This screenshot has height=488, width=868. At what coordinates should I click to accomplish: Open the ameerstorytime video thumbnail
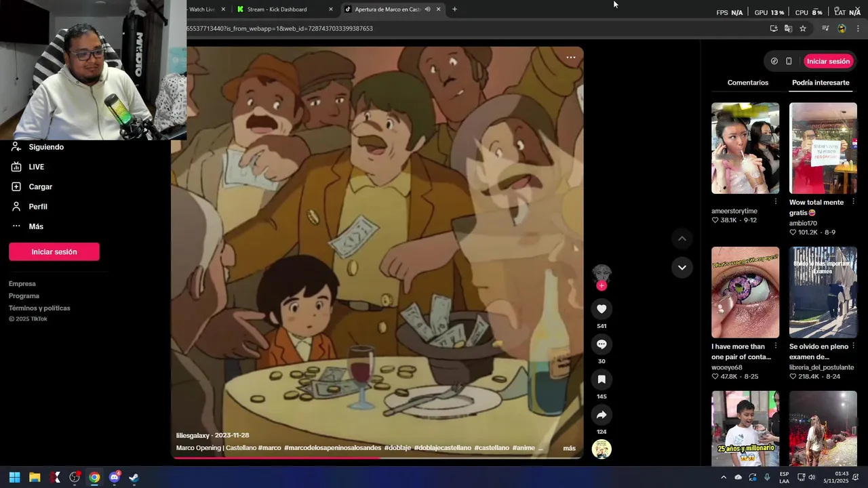click(x=745, y=148)
